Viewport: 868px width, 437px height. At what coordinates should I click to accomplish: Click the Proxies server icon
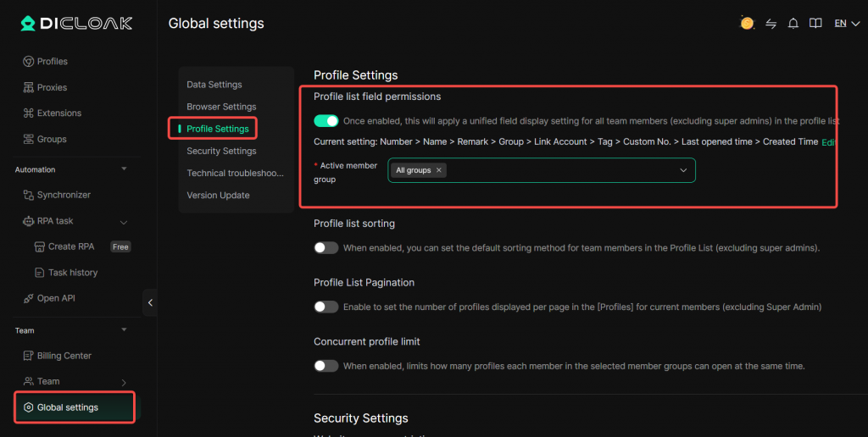click(x=28, y=87)
